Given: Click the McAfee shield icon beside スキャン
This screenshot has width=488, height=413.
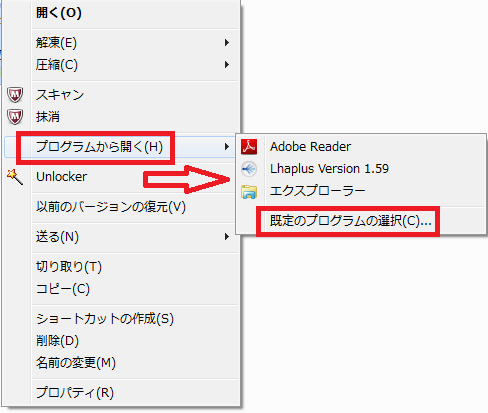Looking at the screenshot, I should [x=15, y=95].
